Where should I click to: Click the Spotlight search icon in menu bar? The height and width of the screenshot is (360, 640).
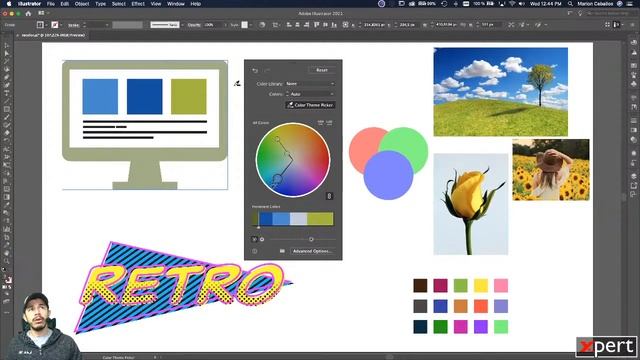pyautogui.click(x=570, y=4)
